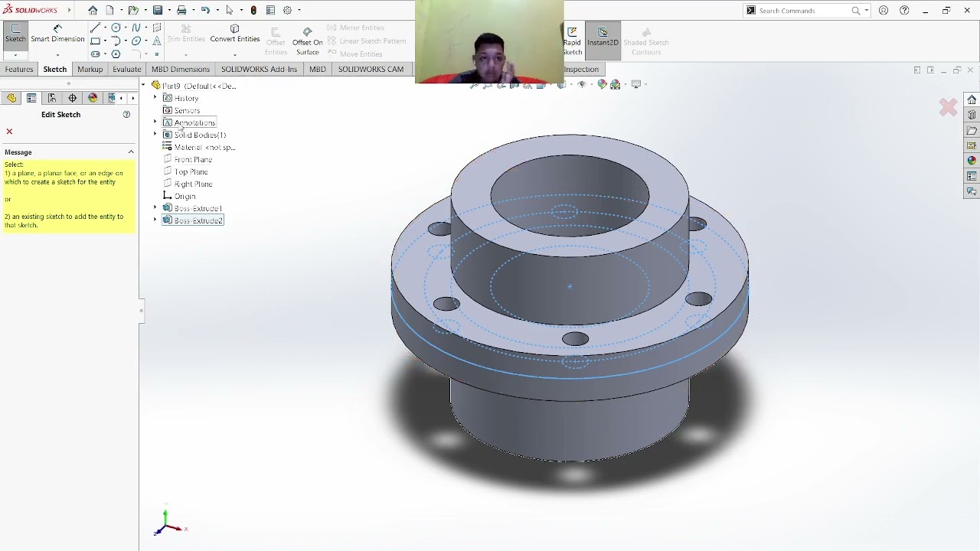Open the Convert Entities dropdown arrow
The height and width of the screenshot is (551, 980).
[234, 55]
